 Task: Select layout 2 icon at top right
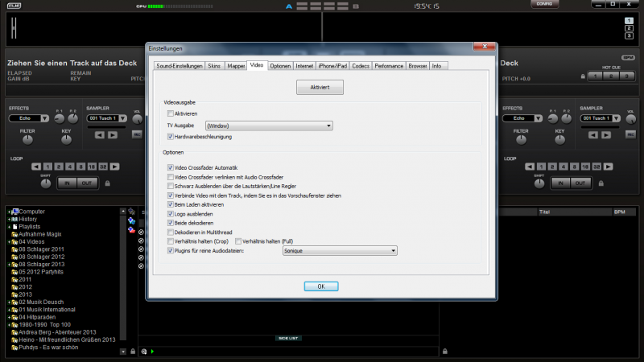point(629,28)
